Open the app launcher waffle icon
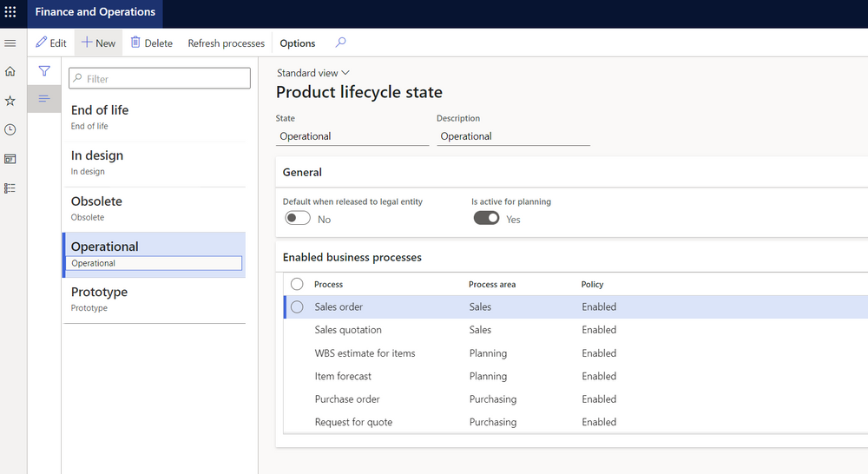Image resolution: width=868 pixels, height=474 pixels. [10, 12]
